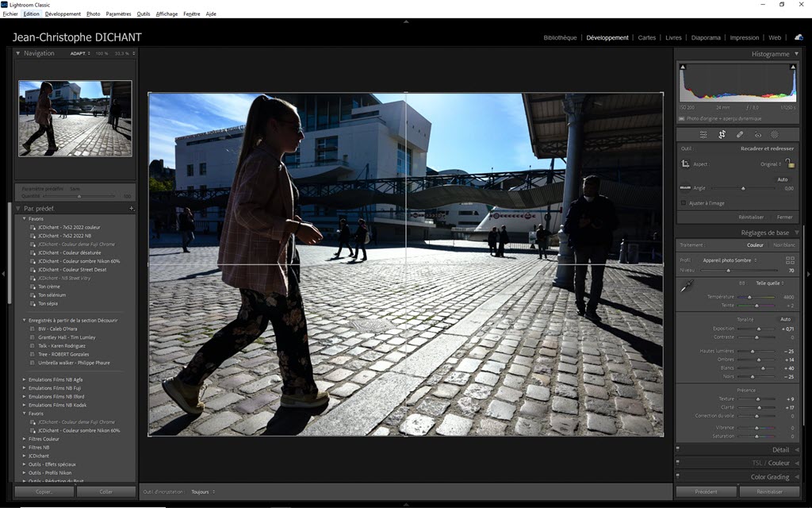
Task: Toggle the Color Grading panel switch
Action: coord(678,475)
